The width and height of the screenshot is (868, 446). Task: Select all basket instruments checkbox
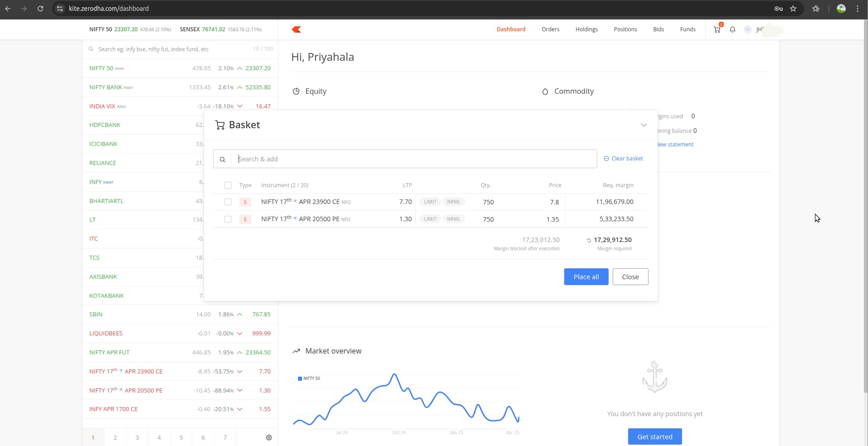(x=228, y=185)
